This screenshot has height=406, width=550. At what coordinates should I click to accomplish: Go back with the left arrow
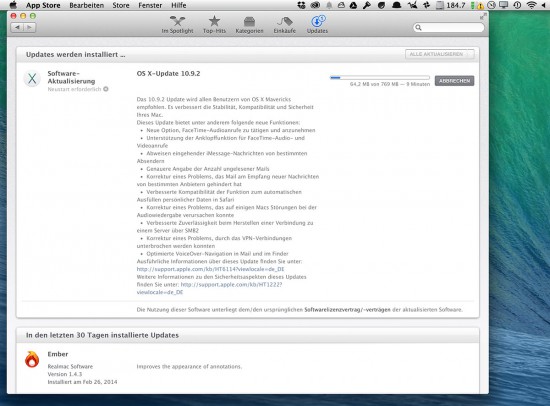[17, 27]
